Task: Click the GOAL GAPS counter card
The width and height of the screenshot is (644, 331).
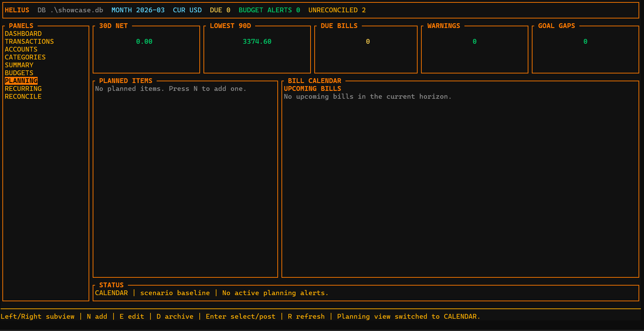Action: pos(585,48)
